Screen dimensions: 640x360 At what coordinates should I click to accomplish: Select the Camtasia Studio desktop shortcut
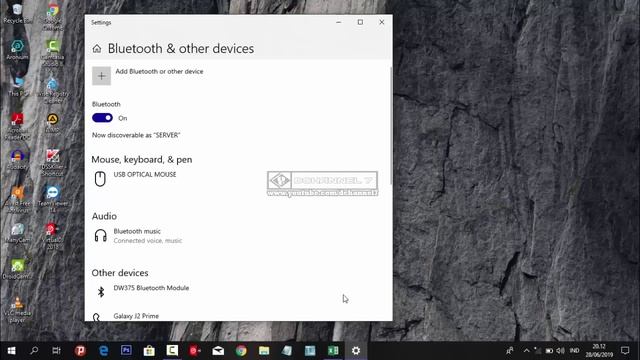[x=53, y=53]
